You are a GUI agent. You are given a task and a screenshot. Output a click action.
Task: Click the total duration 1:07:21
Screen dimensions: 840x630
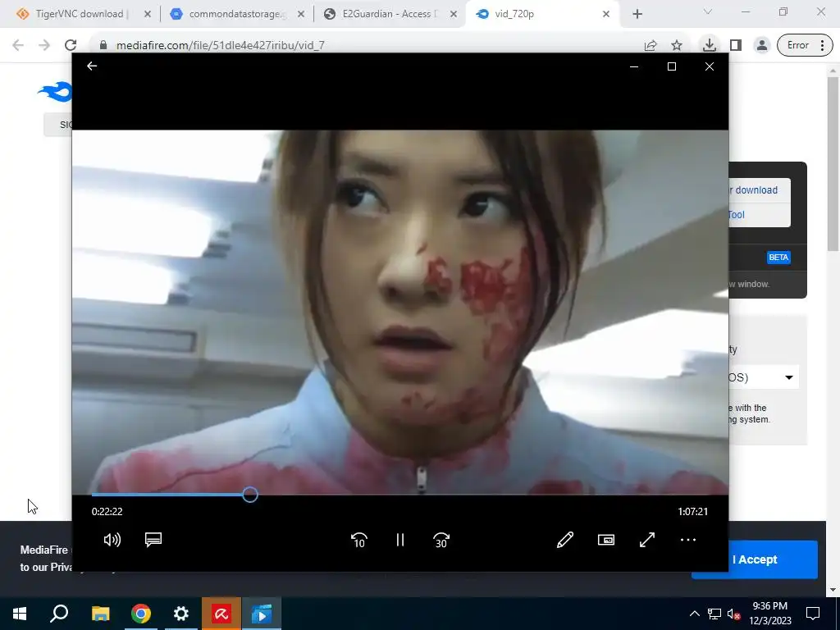pyautogui.click(x=692, y=512)
